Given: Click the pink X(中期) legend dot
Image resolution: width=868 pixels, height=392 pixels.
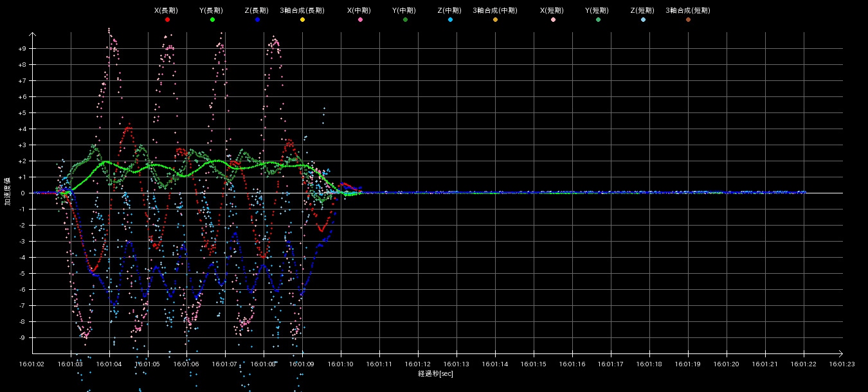Looking at the screenshot, I should 360,20.
